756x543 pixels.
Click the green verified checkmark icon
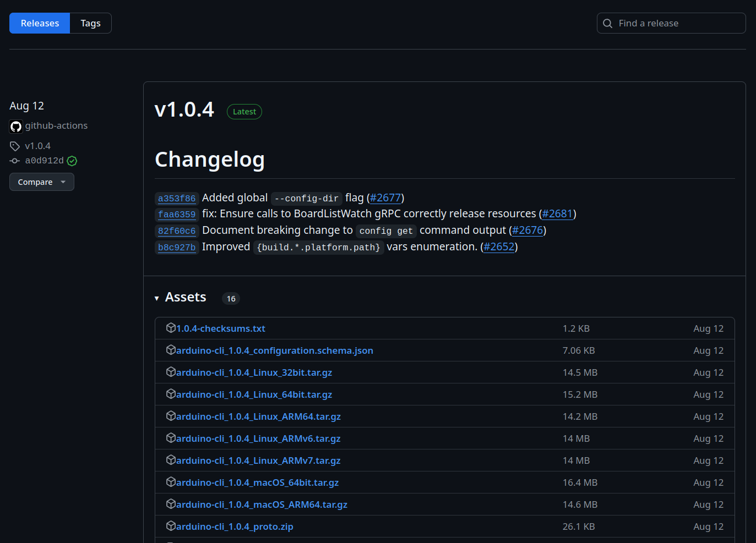[72, 161]
